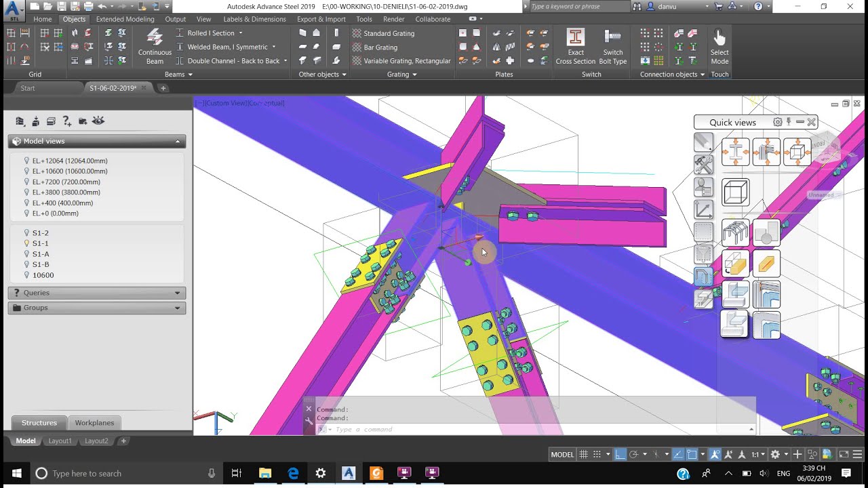Pin the Quick views palette
868x488 pixels.
(x=789, y=122)
